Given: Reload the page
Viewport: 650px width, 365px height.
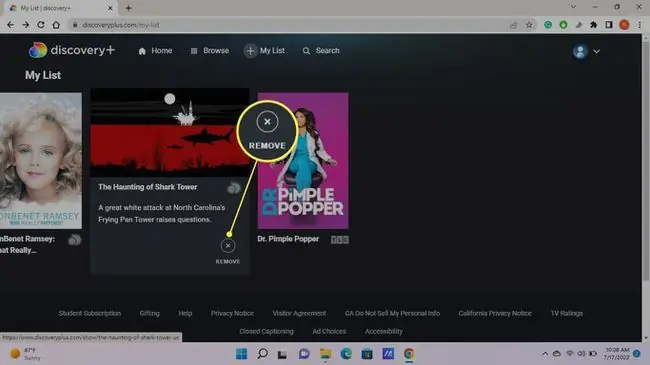Looking at the screenshot, I should pos(41,25).
